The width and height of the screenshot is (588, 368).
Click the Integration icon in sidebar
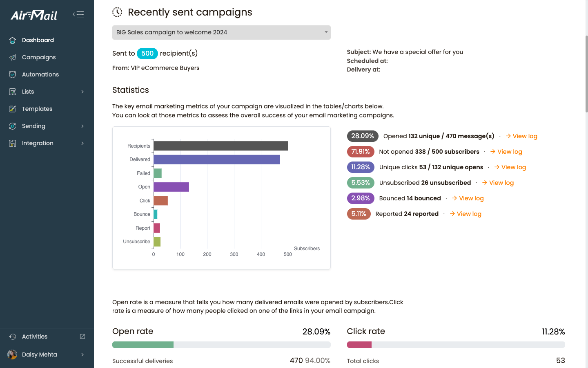tap(13, 143)
